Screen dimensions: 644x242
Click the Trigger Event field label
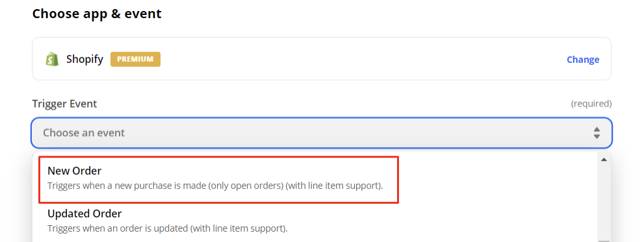64,104
